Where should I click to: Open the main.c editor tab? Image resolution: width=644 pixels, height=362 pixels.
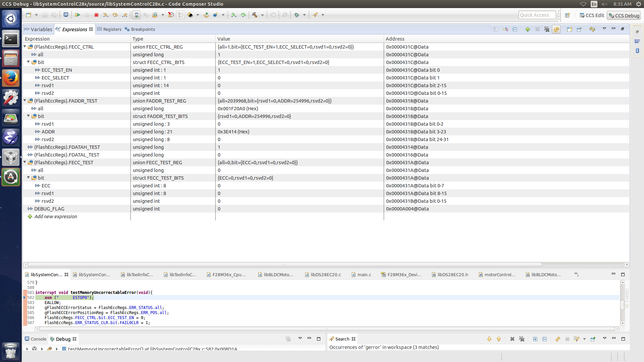(364, 275)
